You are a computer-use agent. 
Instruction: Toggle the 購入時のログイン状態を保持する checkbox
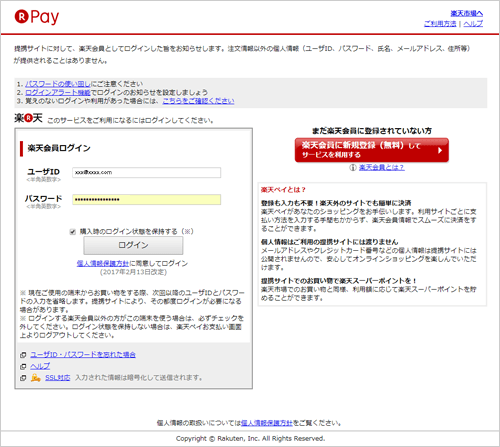pos(73,232)
